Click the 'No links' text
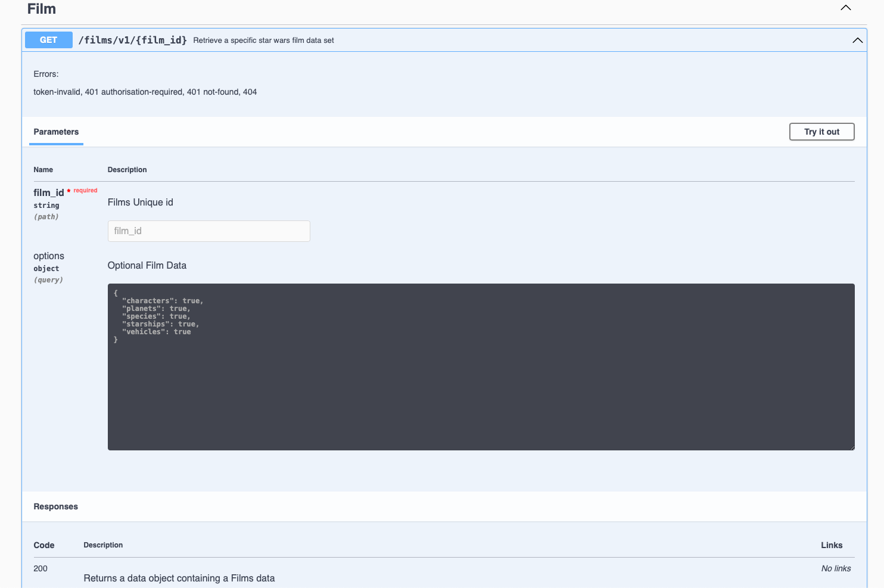This screenshot has width=884, height=588. [x=836, y=568]
